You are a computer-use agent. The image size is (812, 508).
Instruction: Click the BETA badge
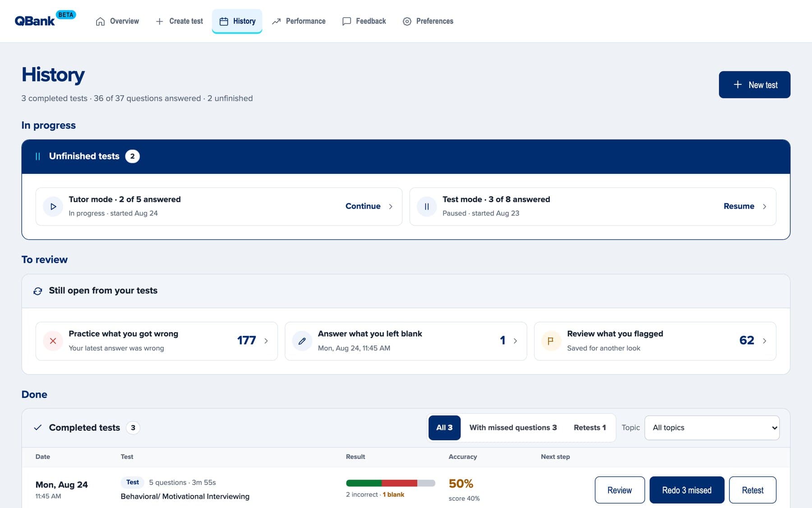point(66,15)
